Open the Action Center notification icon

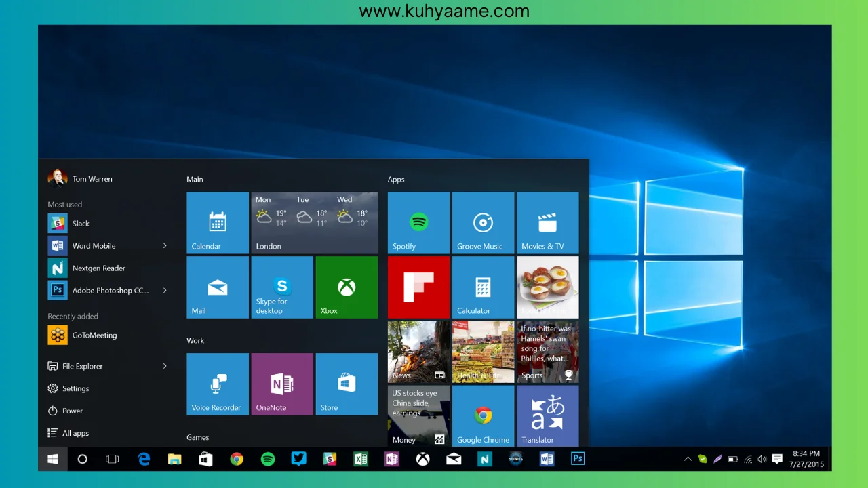[777, 459]
